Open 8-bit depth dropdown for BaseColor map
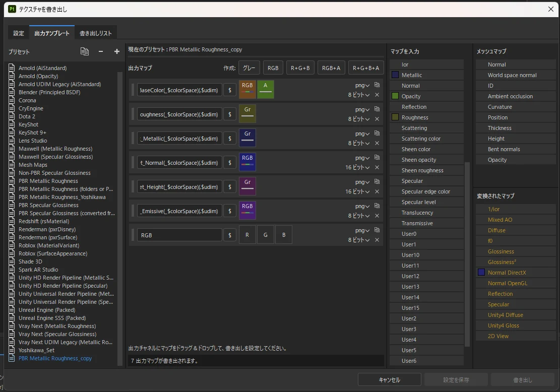Screen dimensions: 560x392 tap(358, 95)
